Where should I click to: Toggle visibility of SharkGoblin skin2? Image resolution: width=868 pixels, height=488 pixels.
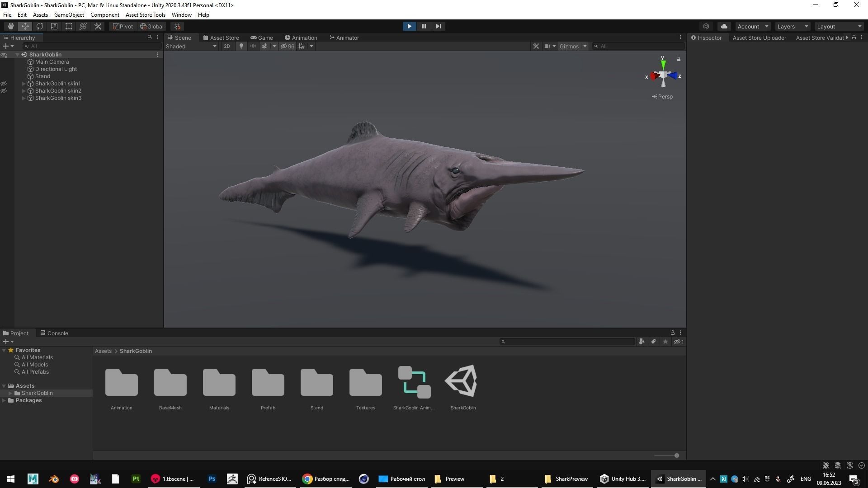4,91
